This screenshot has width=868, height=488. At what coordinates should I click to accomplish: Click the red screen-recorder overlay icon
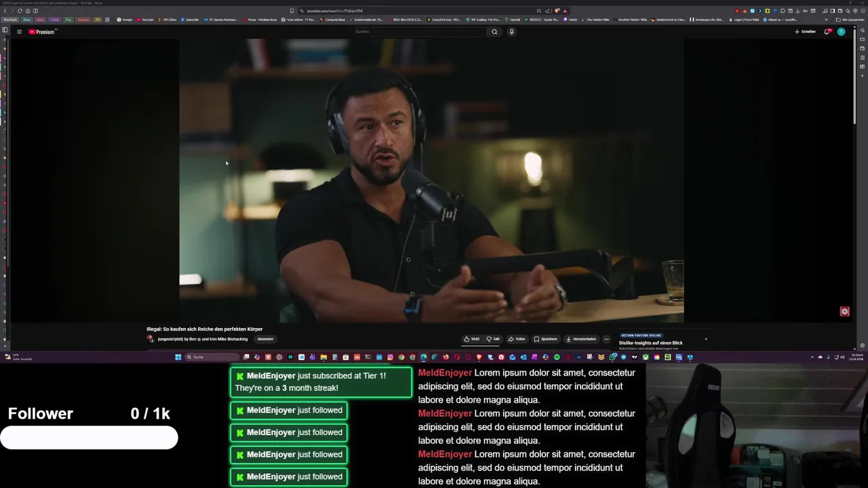click(844, 311)
